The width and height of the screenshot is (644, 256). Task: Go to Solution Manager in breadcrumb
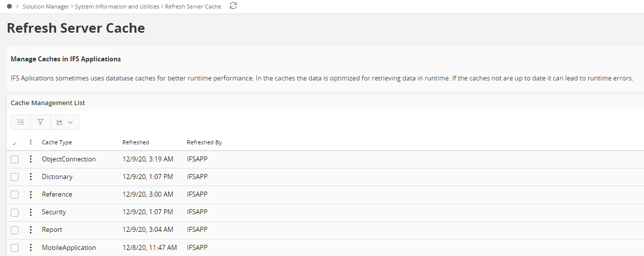click(x=46, y=7)
